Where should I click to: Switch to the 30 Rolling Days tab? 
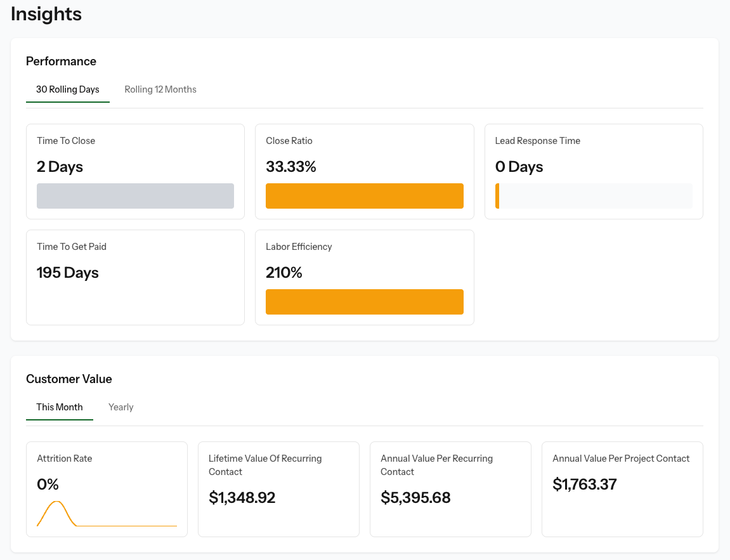click(67, 89)
